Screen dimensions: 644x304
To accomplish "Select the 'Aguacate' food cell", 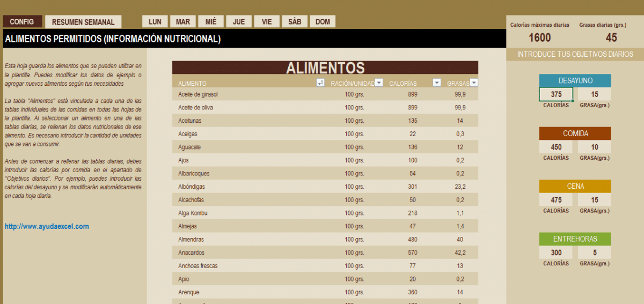I will pos(191,147).
